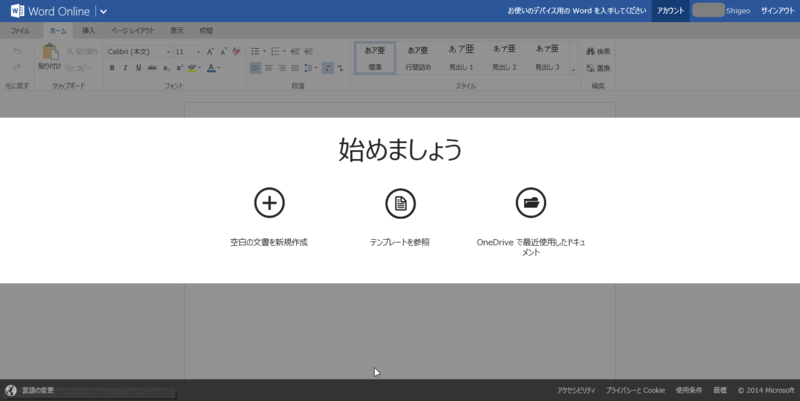Click the cut (切り取り) scissors button

click(82, 51)
